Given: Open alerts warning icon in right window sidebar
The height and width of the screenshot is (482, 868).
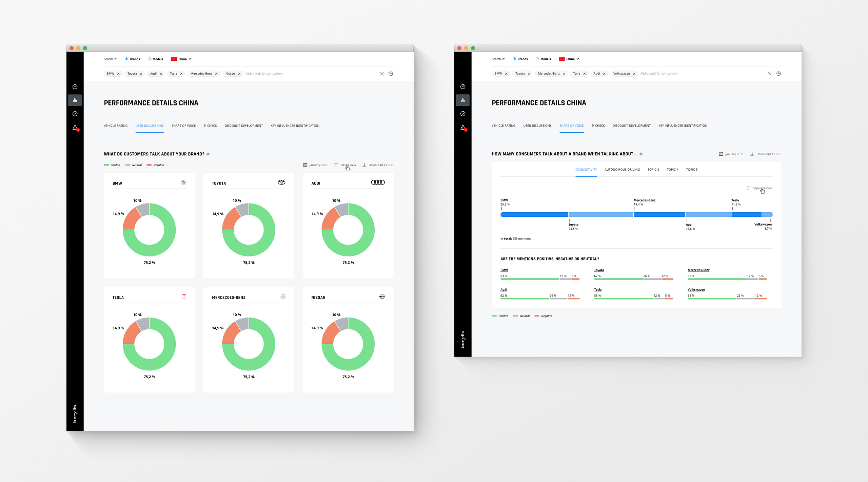Looking at the screenshot, I should click(x=463, y=128).
